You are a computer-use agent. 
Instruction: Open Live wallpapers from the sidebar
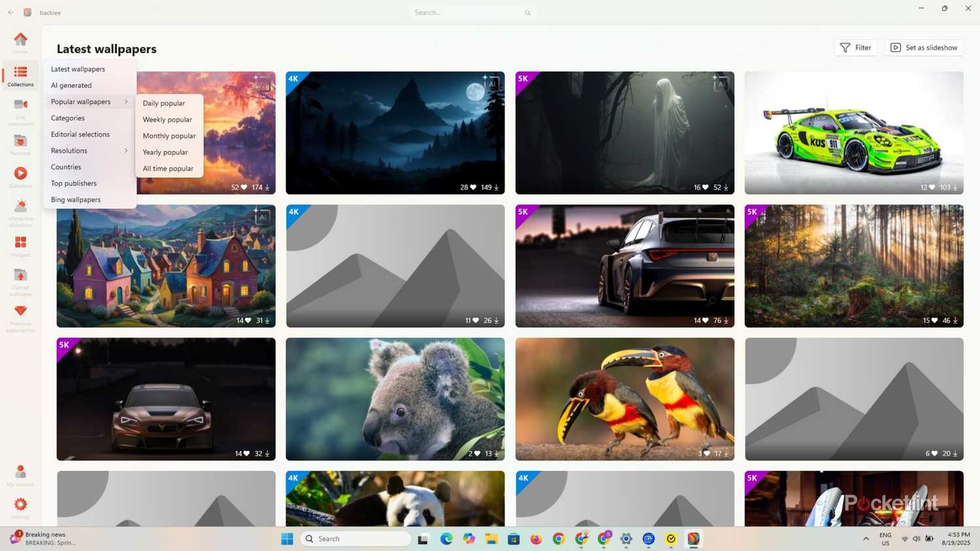20,110
